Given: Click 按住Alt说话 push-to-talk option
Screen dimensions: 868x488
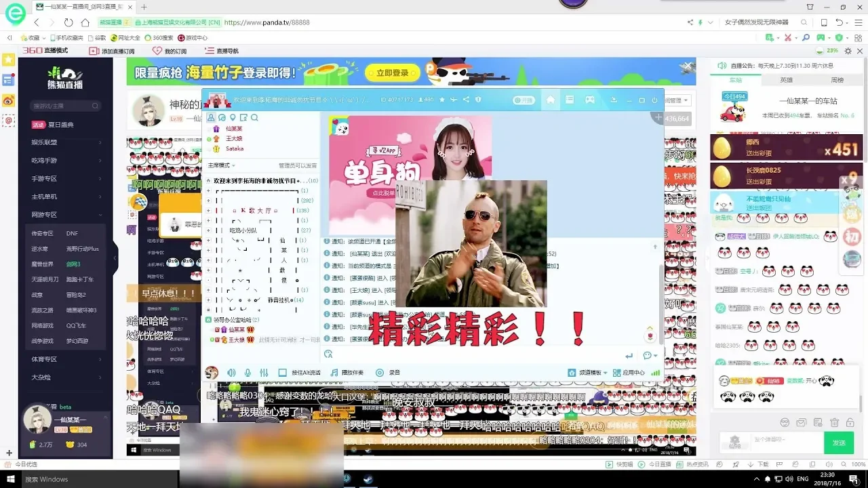Looking at the screenshot, I should pos(301,373).
